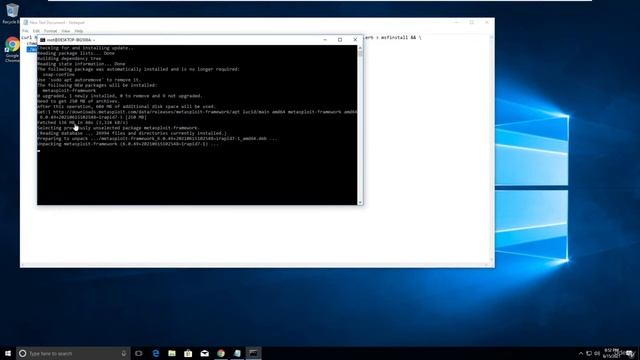Image resolution: width=640 pixels, height=360 pixels.
Task: Open the Notepad View menu
Action: click(x=66, y=31)
